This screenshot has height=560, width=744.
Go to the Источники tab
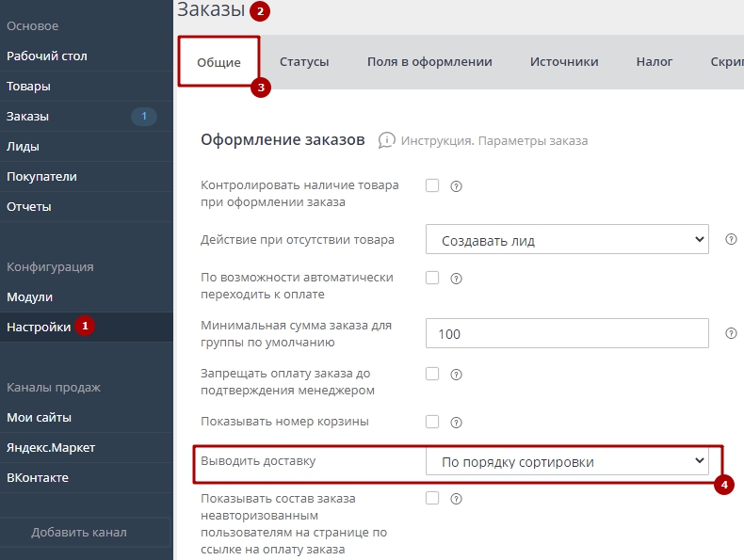(x=564, y=61)
